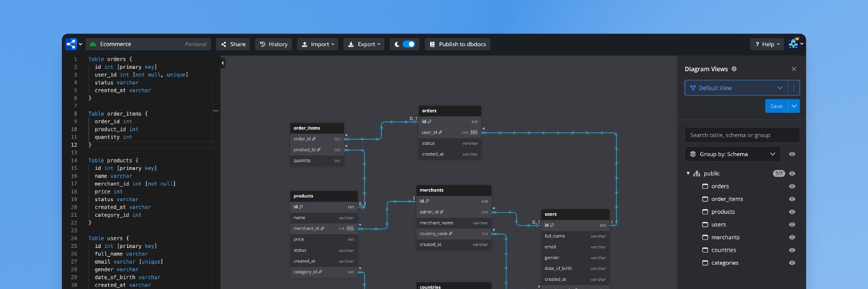Hide the countries table in sidebar
868x289 pixels.
[792, 250]
